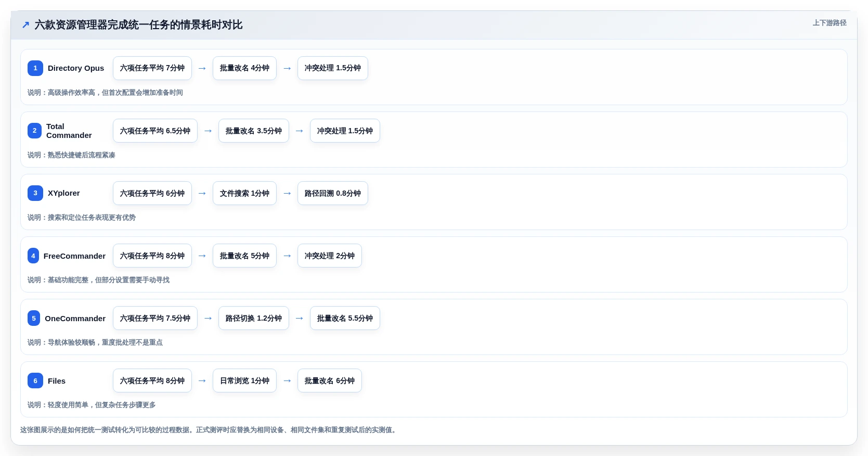Click the 六项任务平均 7分钟 box
Viewport: 868px width, 456px height.
tap(152, 68)
